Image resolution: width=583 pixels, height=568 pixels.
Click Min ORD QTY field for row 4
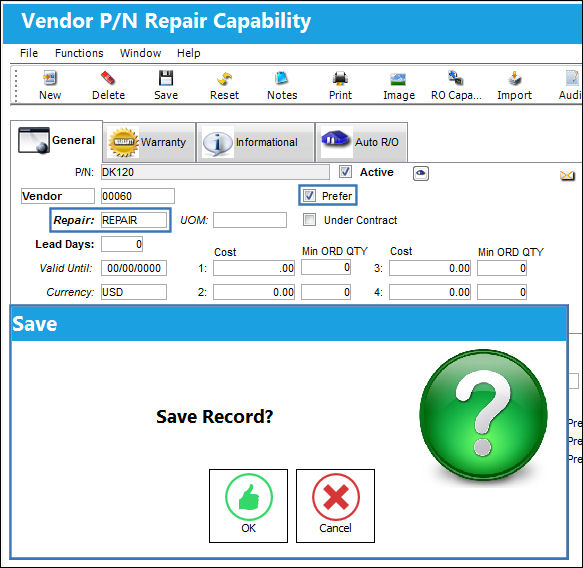click(x=502, y=292)
